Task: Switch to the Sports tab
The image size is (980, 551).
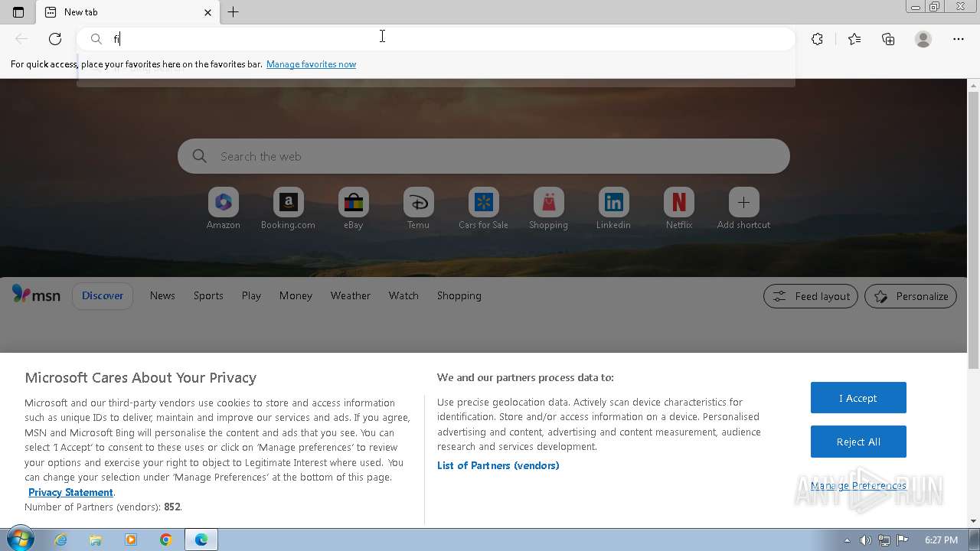Action: (x=208, y=295)
